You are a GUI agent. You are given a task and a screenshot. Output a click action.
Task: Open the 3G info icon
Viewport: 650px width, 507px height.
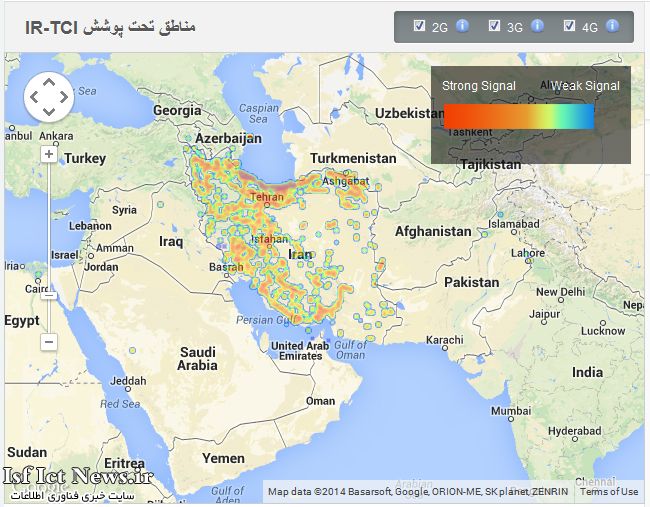point(537,26)
